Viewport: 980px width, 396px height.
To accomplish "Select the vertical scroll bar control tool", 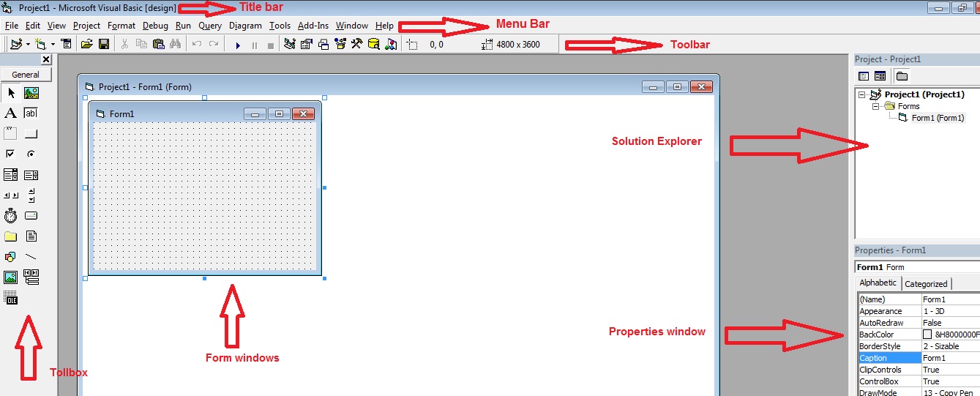I will [31, 195].
